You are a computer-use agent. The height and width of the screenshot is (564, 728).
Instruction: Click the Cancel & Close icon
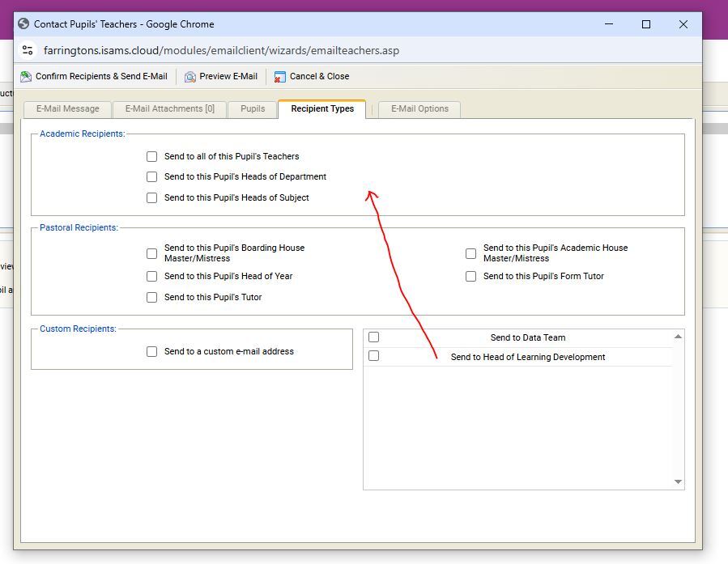(x=280, y=77)
